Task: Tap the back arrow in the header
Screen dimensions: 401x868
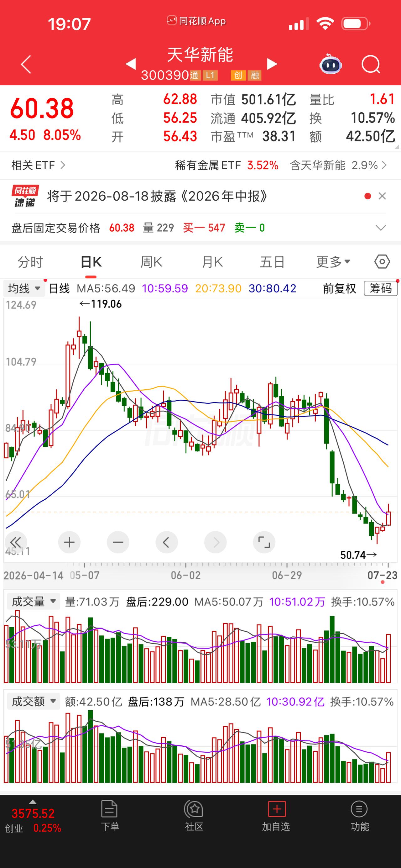Action: (x=26, y=64)
